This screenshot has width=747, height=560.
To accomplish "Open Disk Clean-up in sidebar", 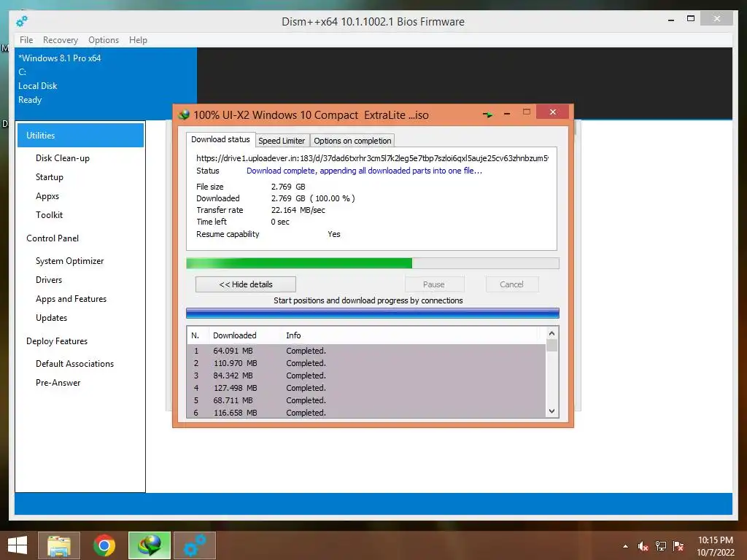I will 63,158.
